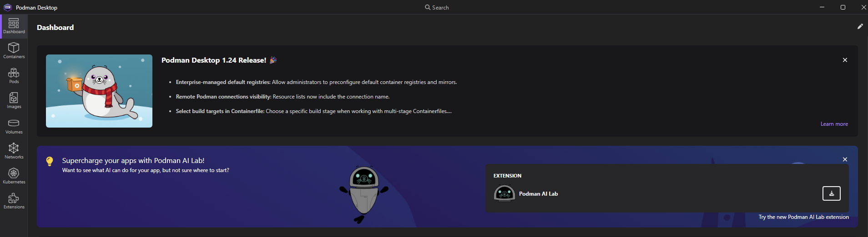The width and height of the screenshot is (868, 237).
Task: Open the Kubernetes section
Action: (x=14, y=176)
